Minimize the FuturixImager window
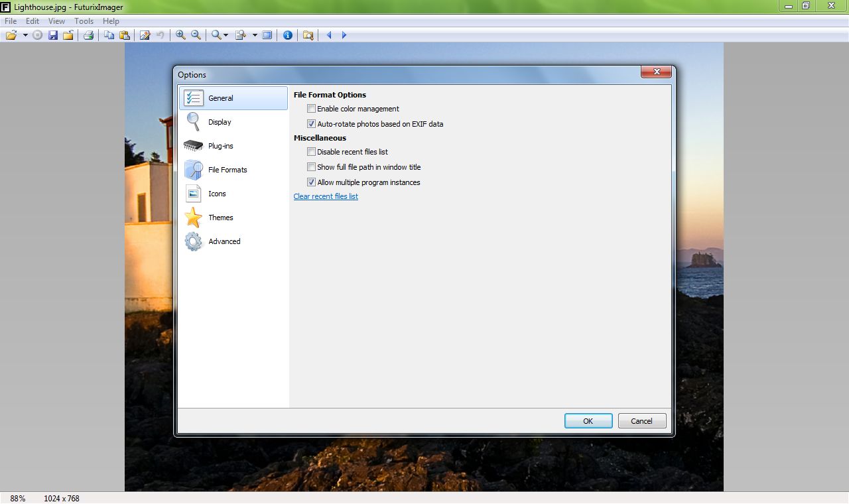Image resolution: width=849 pixels, height=504 pixels. (789, 6)
